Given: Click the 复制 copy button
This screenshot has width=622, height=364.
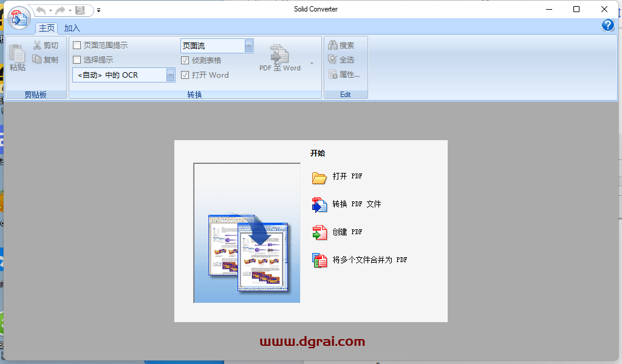Looking at the screenshot, I should pos(46,59).
